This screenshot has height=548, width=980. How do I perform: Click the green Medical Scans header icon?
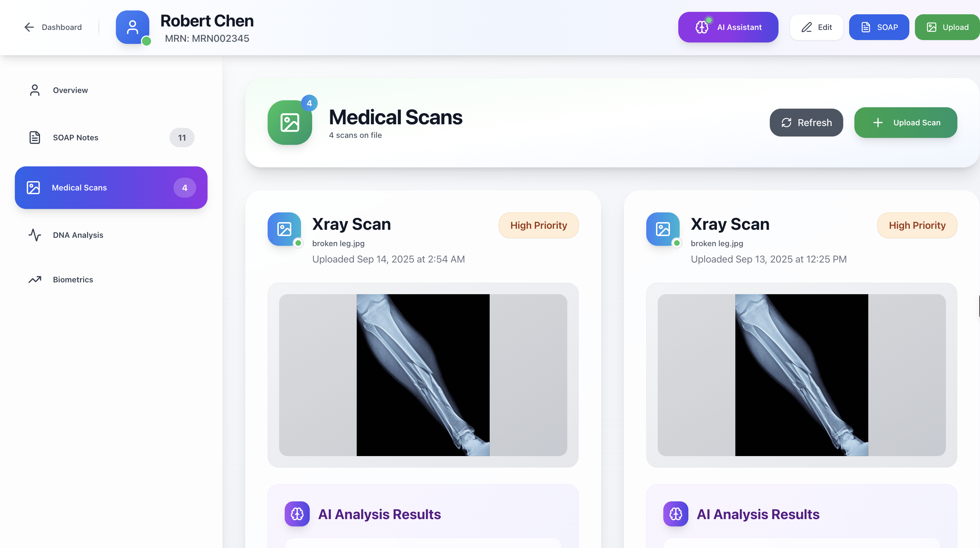(290, 123)
